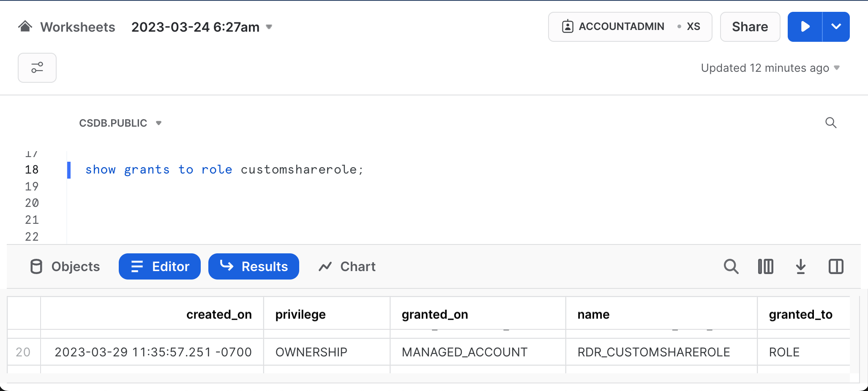Screen dimensions: 868x391
Task: Open the ACCOUNTADMIN role menu
Action: click(x=621, y=26)
